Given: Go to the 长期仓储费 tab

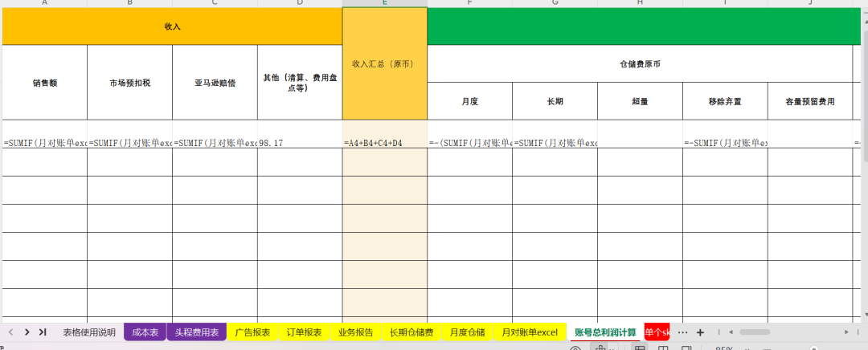Looking at the screenshot, I should (411, 332).
